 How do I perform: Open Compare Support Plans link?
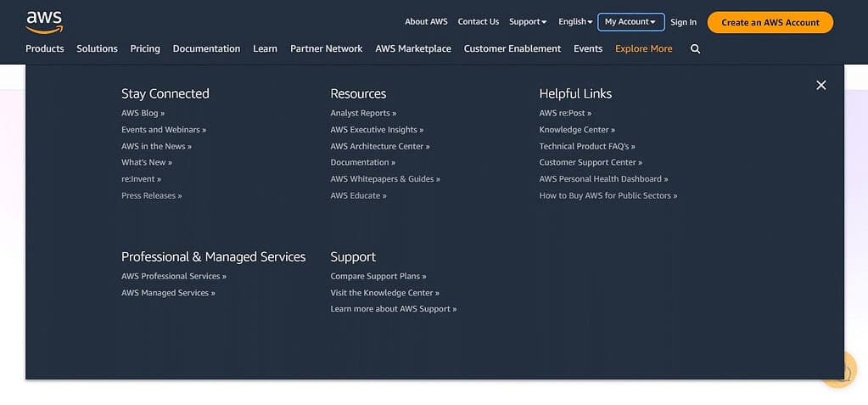click(x=378, y=276)
